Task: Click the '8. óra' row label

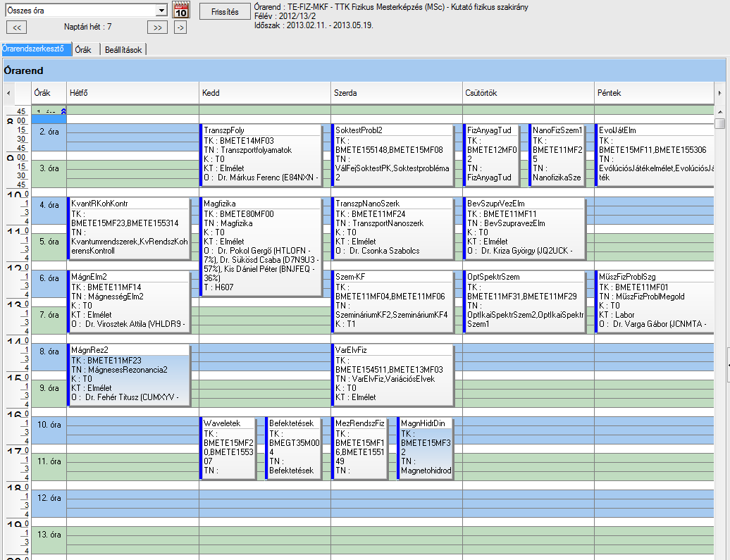Action: click(x=49, y=352)
